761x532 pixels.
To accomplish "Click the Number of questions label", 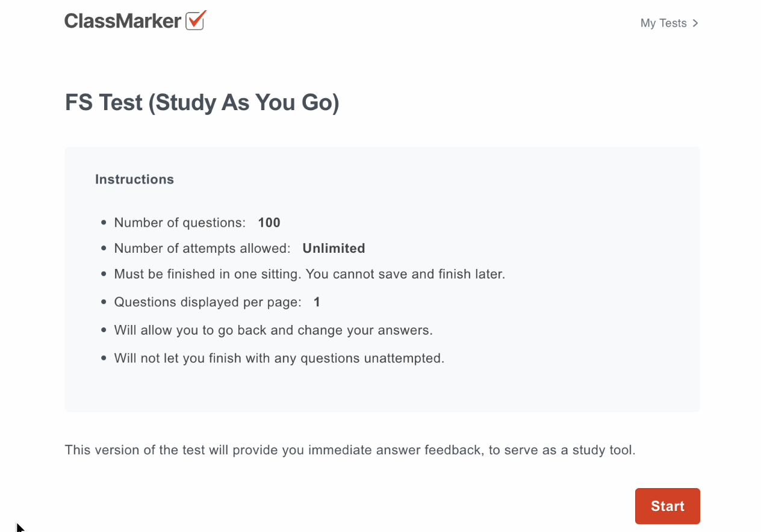I will [179, 223].
